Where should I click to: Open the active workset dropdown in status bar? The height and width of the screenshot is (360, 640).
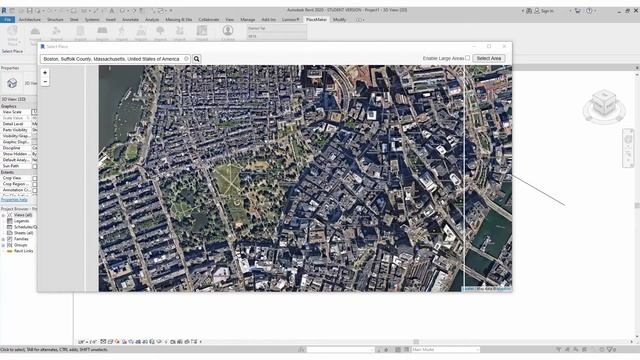pos(340,350)
